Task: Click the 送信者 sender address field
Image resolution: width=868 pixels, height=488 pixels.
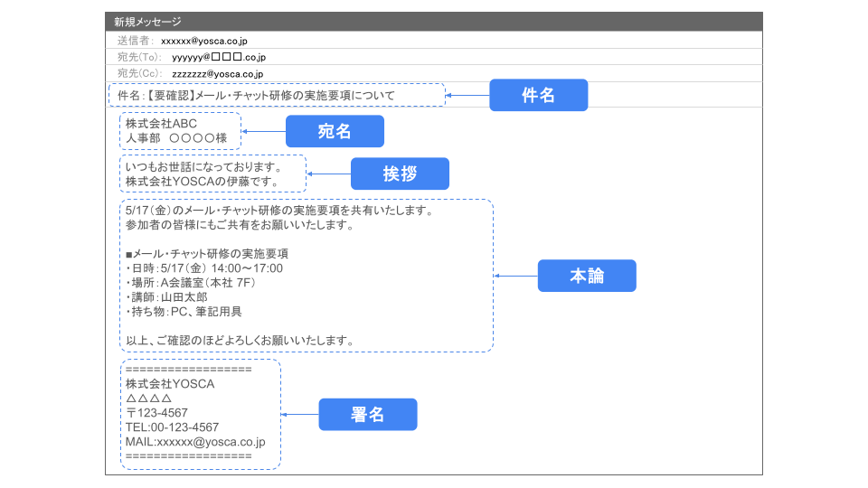Action: (x=204, y=42)
